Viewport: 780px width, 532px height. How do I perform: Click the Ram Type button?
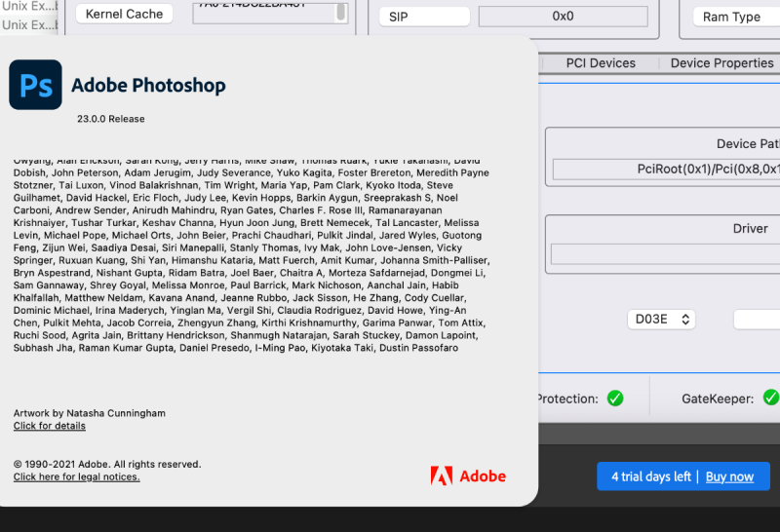click(x=737, y=17)
